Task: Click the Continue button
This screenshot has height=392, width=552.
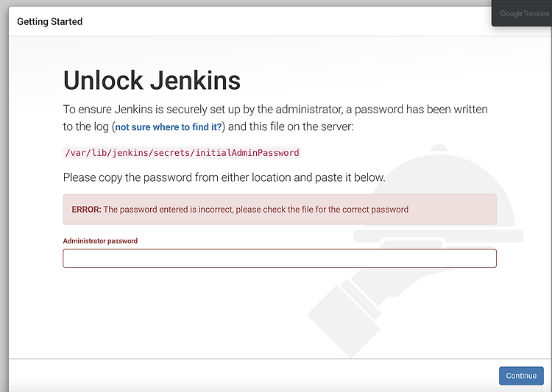Action: (521, 376)
